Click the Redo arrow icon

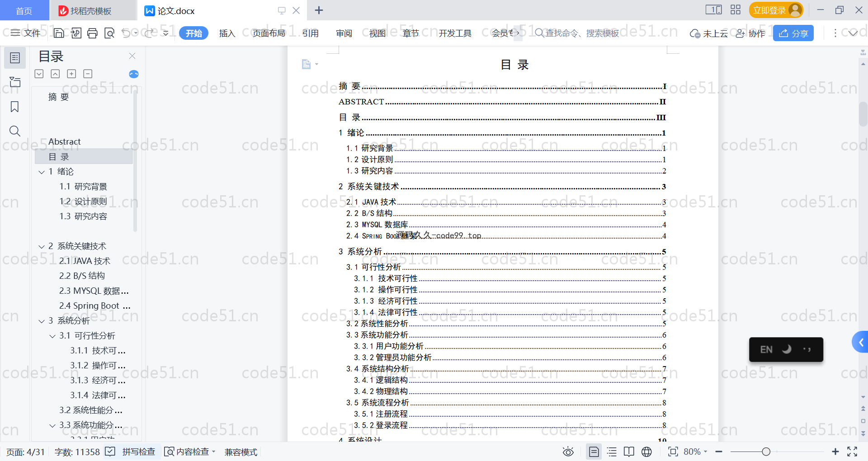tap(149, 33)
